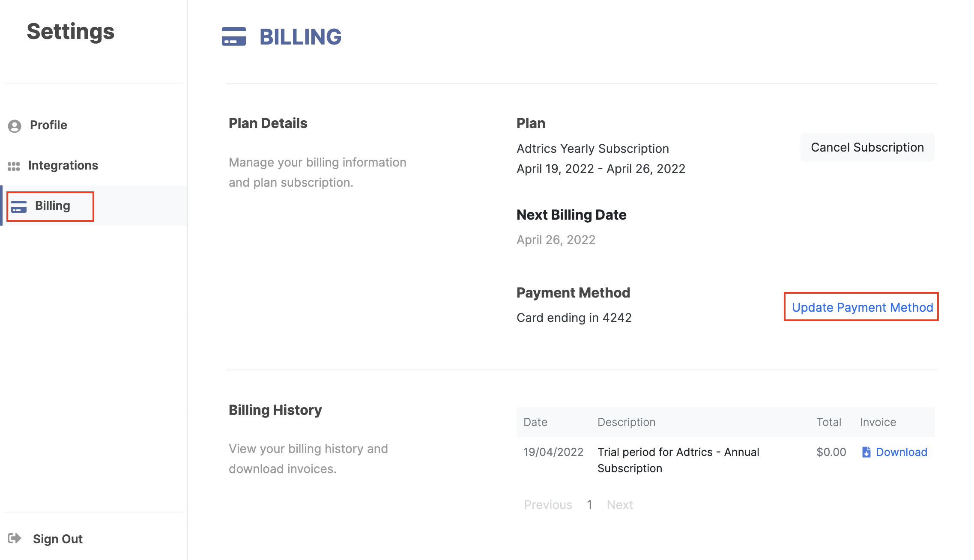The height and width of the screenshot is (560, 974).
Task: Select page 1 of billing history
Action: tap(590, 505)
